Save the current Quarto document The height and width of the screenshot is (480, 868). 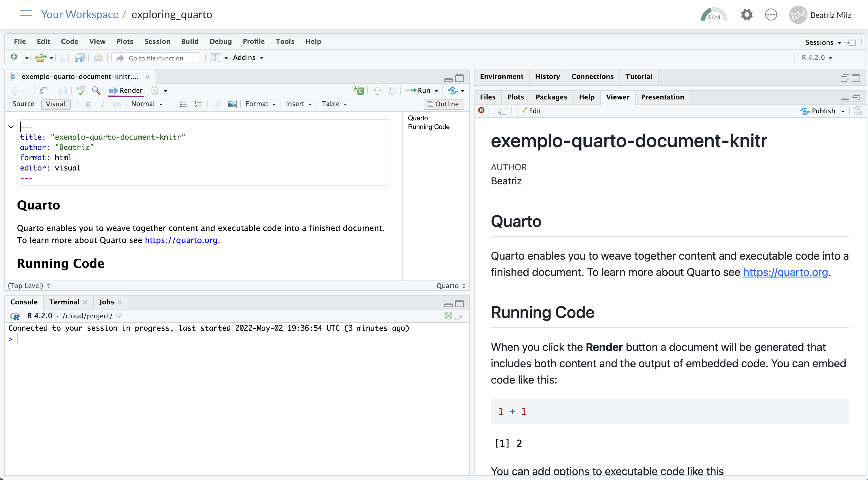pos(63,90)
